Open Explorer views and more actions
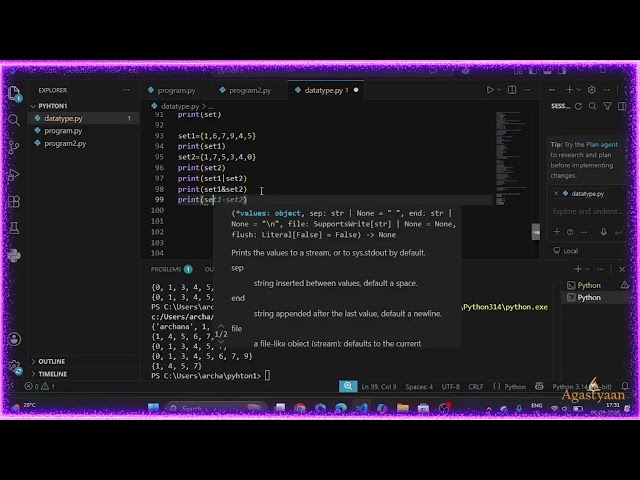 point(127,90)
